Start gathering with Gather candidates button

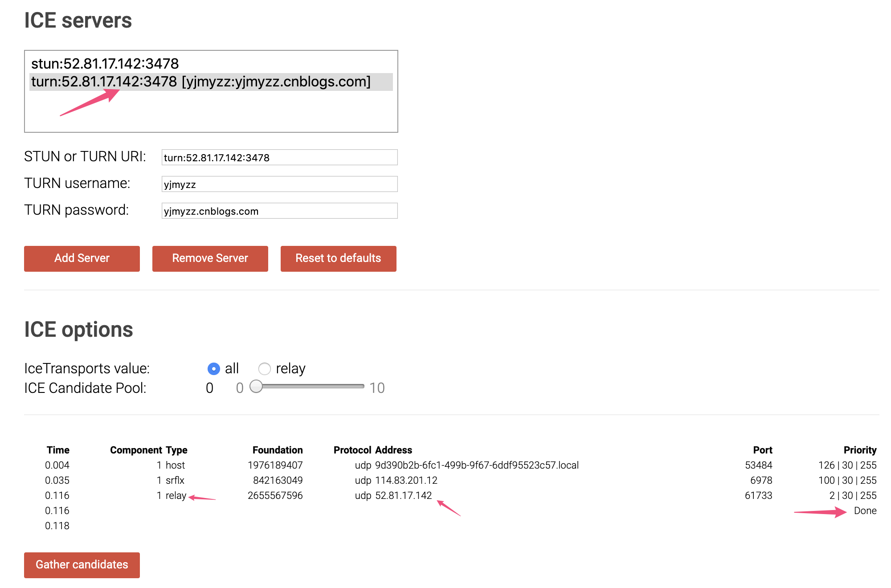pos(82,565)
